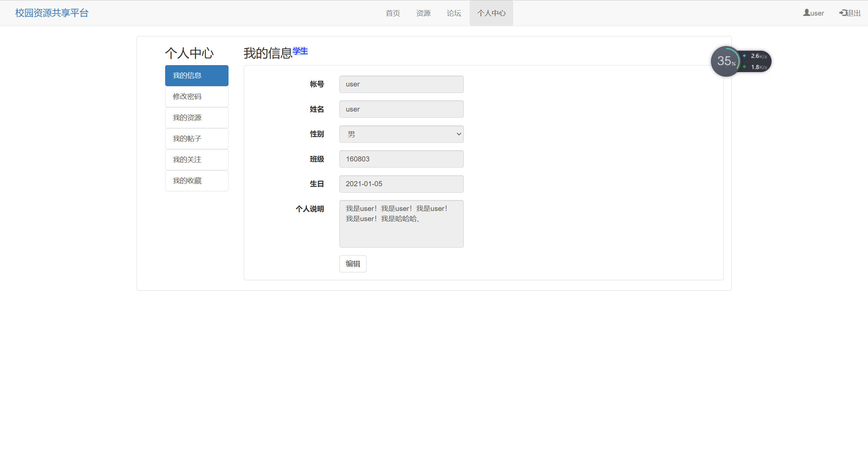
Task: Click the 校园资源共享平台 site title
Action: tap(52, 13)
